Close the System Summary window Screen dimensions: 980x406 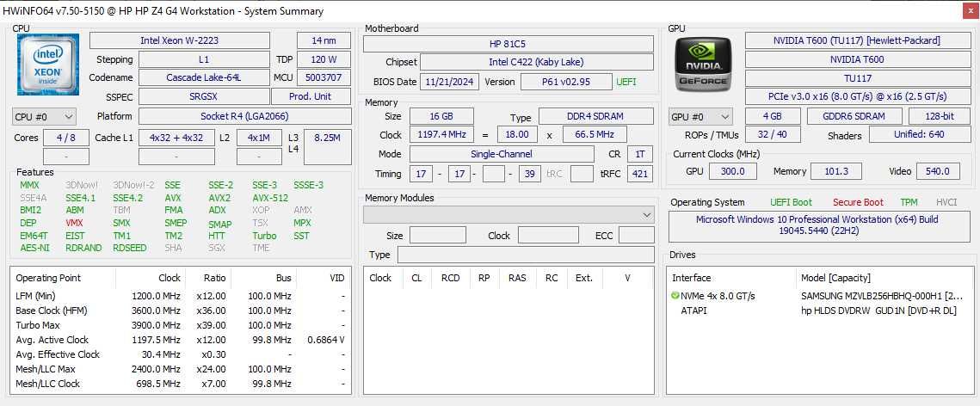(x=968, y=10)
